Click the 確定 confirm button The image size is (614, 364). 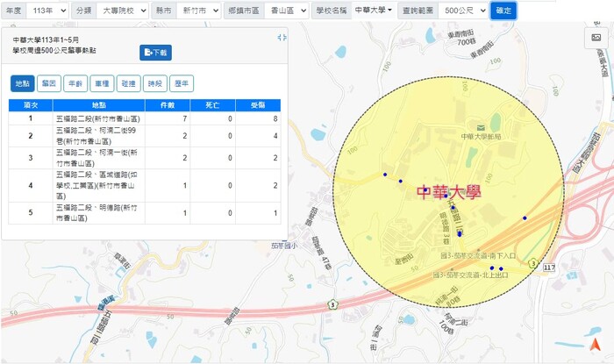coord(503,11)
